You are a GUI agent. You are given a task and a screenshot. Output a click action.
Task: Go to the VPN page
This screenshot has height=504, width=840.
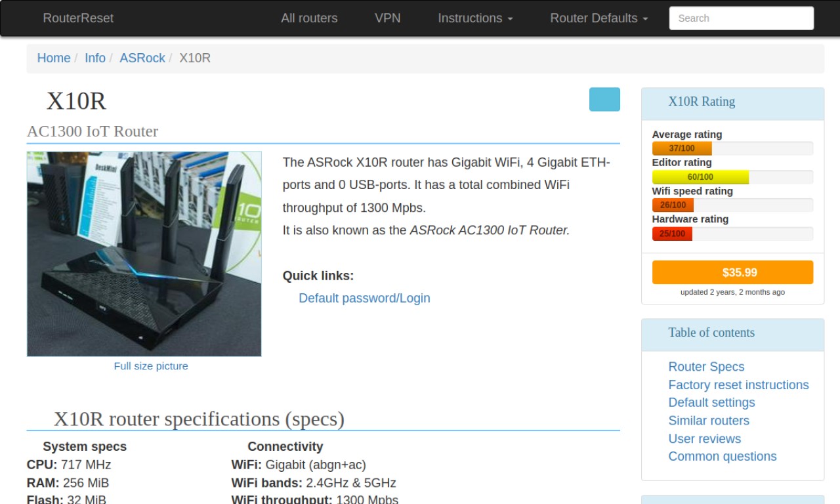[x=387, y=18]
